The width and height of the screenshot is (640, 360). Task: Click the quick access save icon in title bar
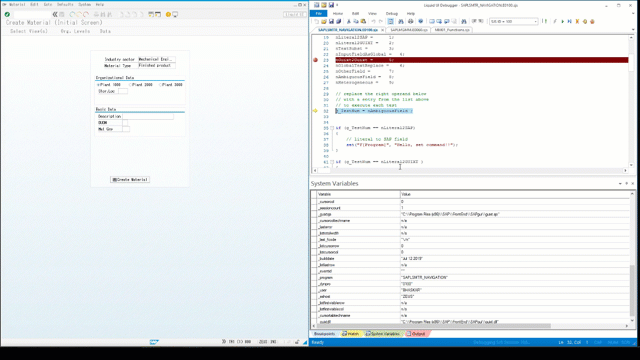tap(331, 5)
